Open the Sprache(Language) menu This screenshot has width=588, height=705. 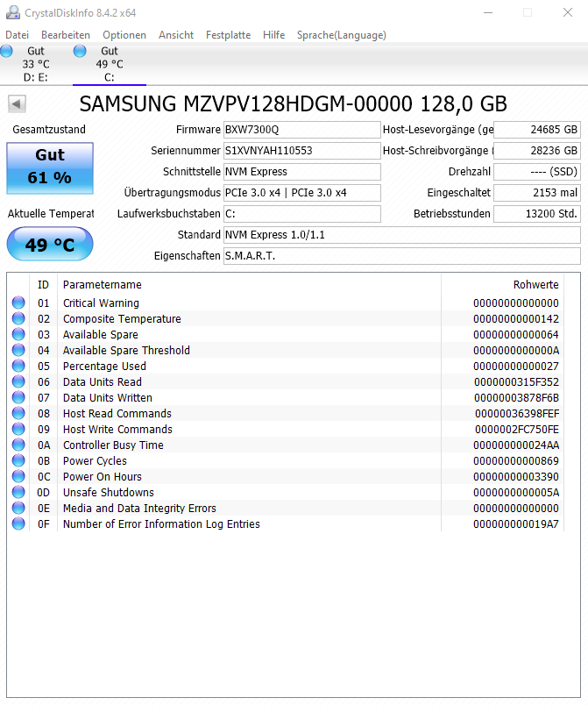(342, 35)
